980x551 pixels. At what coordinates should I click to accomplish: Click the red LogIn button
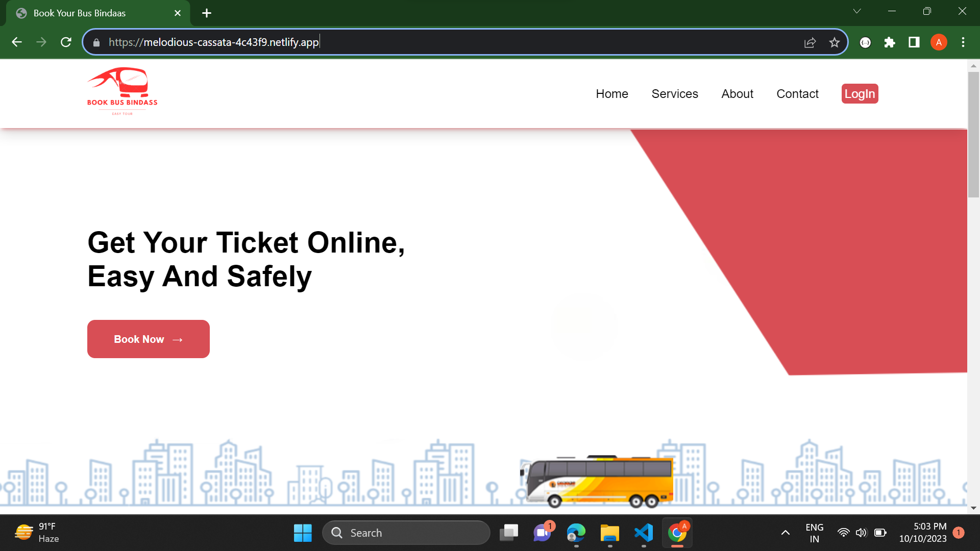(x=860, y=94)
